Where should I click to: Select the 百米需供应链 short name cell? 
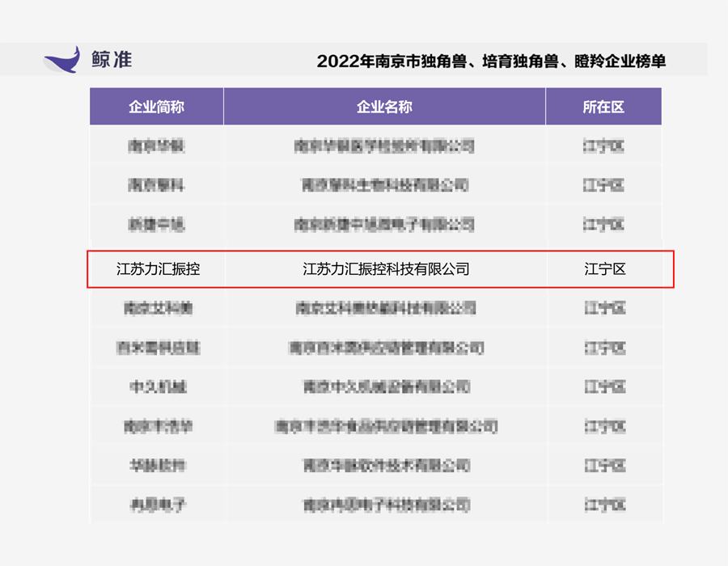pyautogui.click(x=158, y=348)
